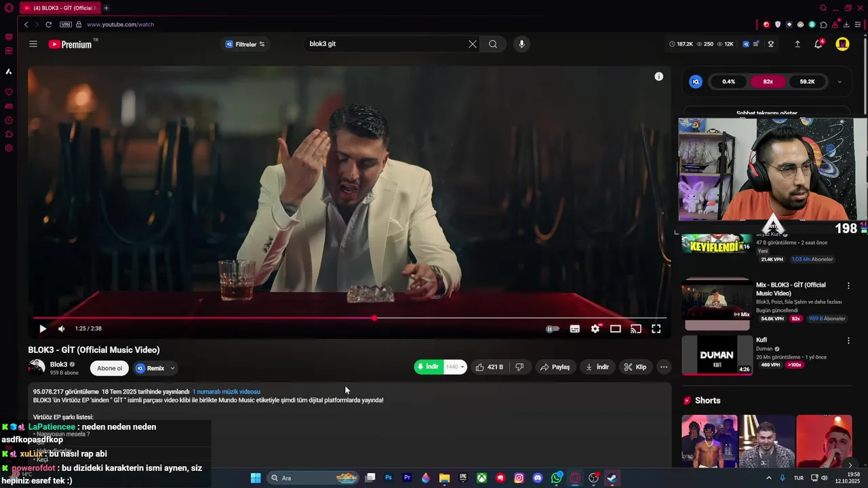This screenshot has height=488, width=868.
Task: Click the 0.4% stat pill
Action: (x=728, y=81)
